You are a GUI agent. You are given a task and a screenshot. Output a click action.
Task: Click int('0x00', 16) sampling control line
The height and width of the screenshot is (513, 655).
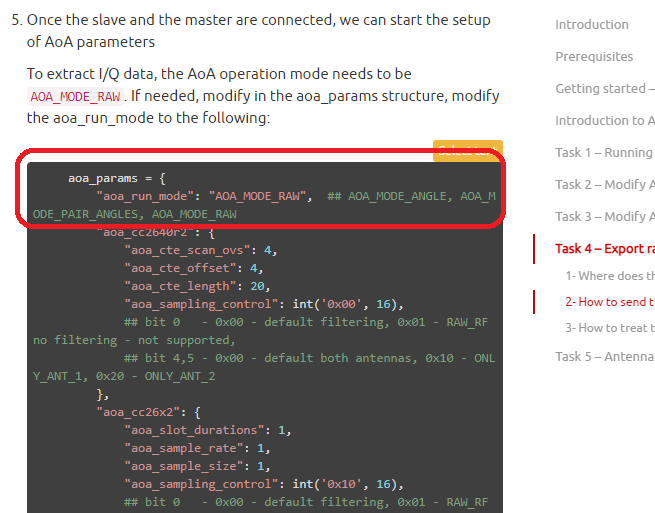click(264, 304)
